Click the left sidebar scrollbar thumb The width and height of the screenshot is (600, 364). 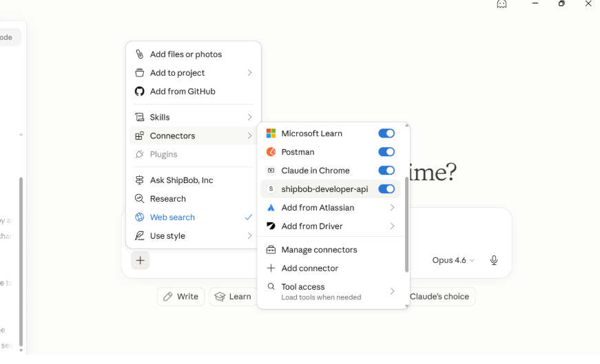(21, 261)
